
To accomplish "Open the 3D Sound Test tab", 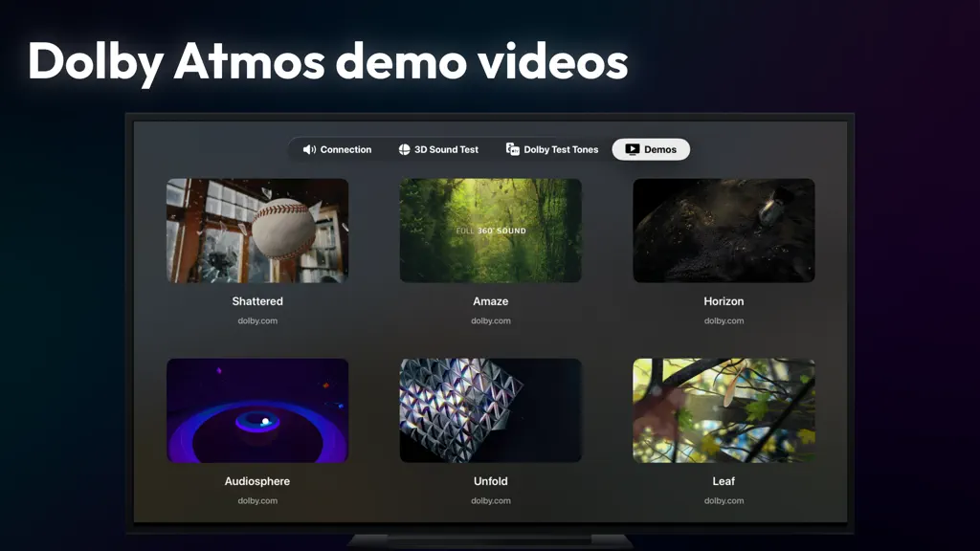I will (x=438, y=149).
